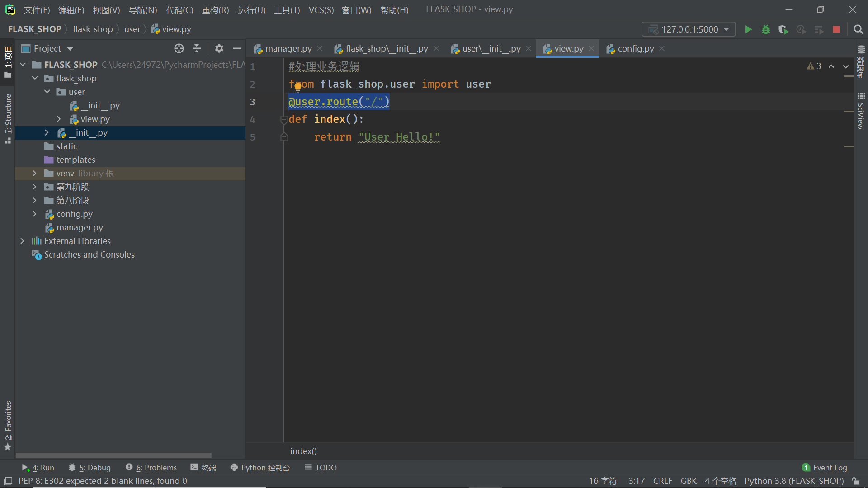Open the 4: Run tool window

(38, 468)
